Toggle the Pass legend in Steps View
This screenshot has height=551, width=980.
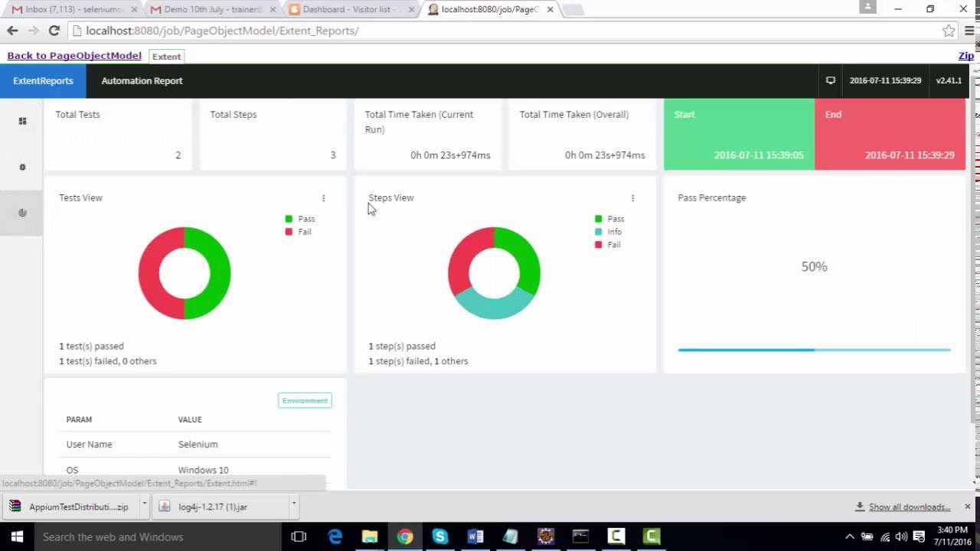point(609,219)
